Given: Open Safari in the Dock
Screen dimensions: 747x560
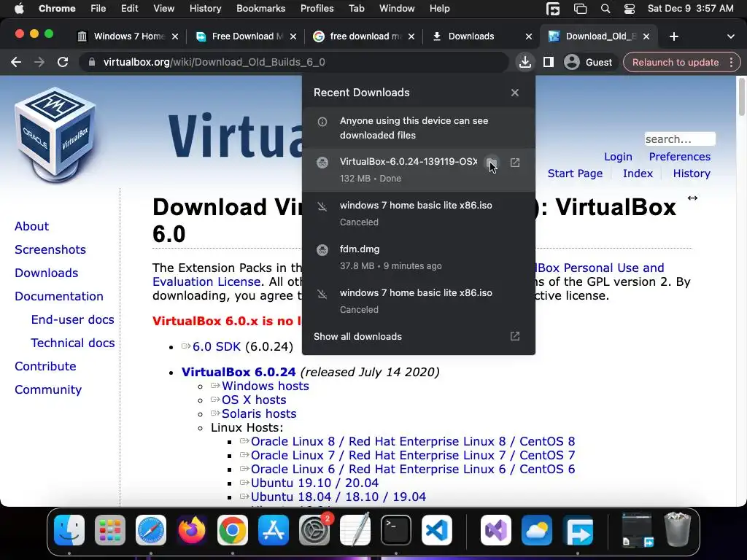Looking at the screenshot, I should tap(151, 530).
